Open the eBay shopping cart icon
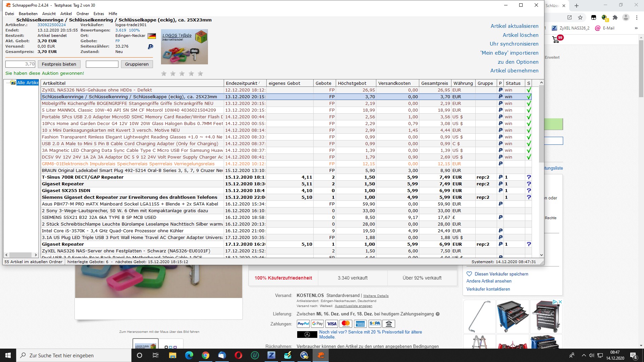The image size is (644, 362). [x=556, y=40]
